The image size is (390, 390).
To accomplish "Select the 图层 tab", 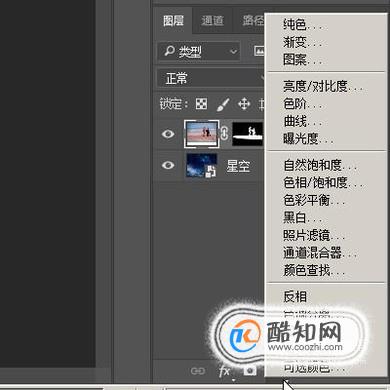I will point(173,21).
